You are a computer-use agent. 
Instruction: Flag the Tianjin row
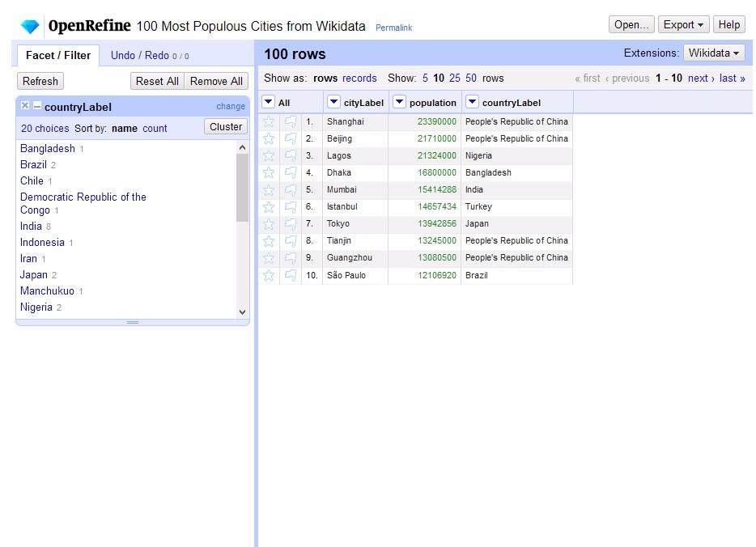coord(291,240)
